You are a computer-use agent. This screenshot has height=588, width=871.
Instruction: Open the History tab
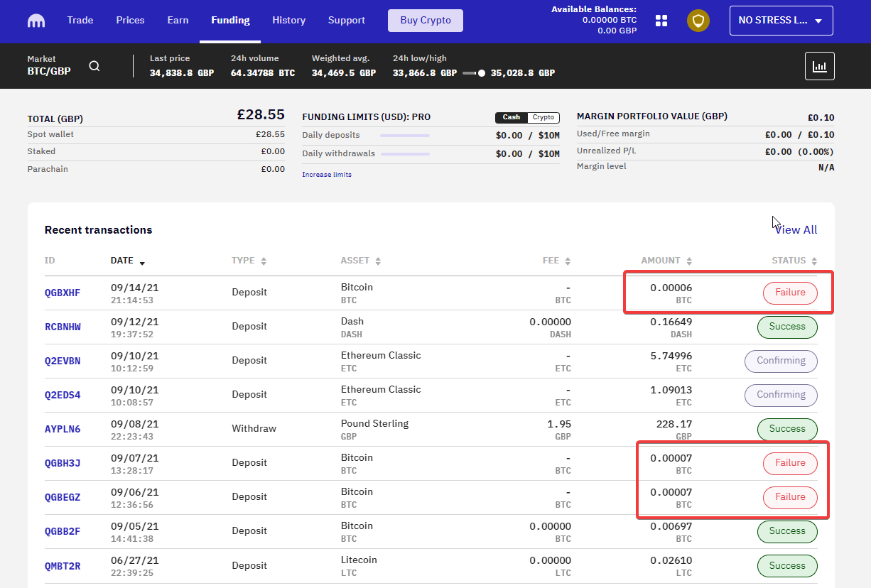[x=288, y=20]
